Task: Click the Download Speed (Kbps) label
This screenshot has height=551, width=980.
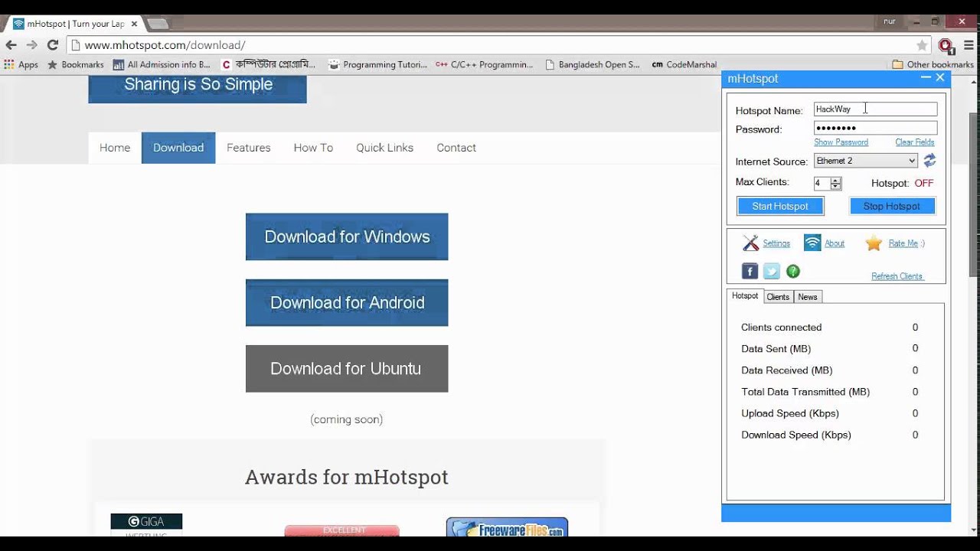Action: pos(796,435)
